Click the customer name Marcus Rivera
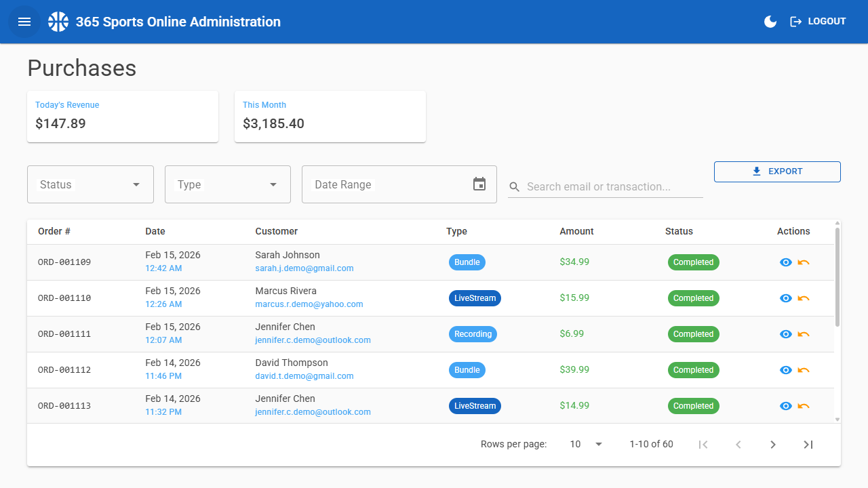 (x=285, y=291)
